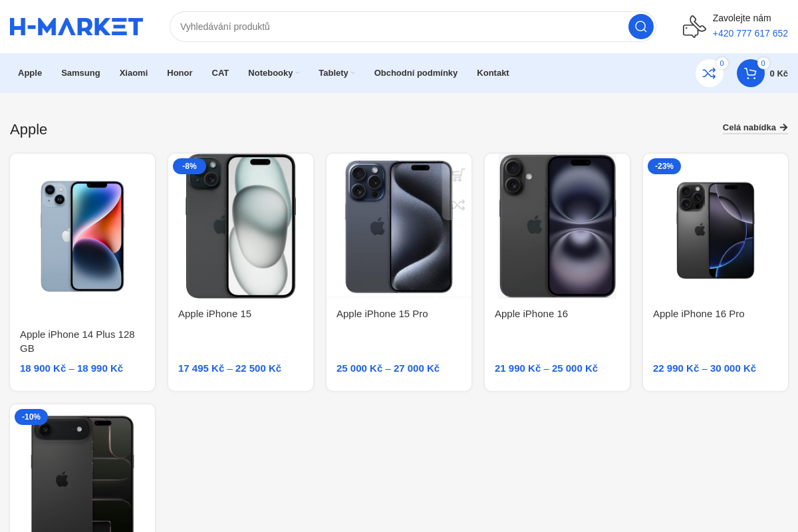Open the Honor menu item
The height and width of the screenshot is (532, 798).
180,73
